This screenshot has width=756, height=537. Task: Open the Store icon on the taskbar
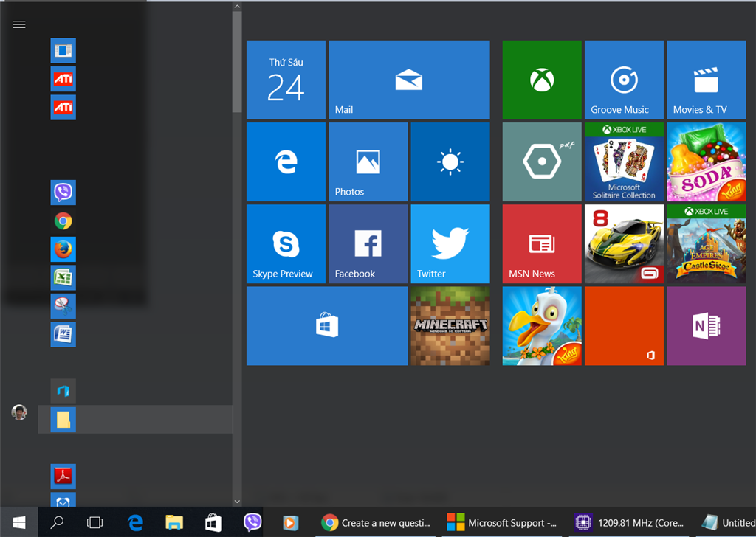coord(213,522)
